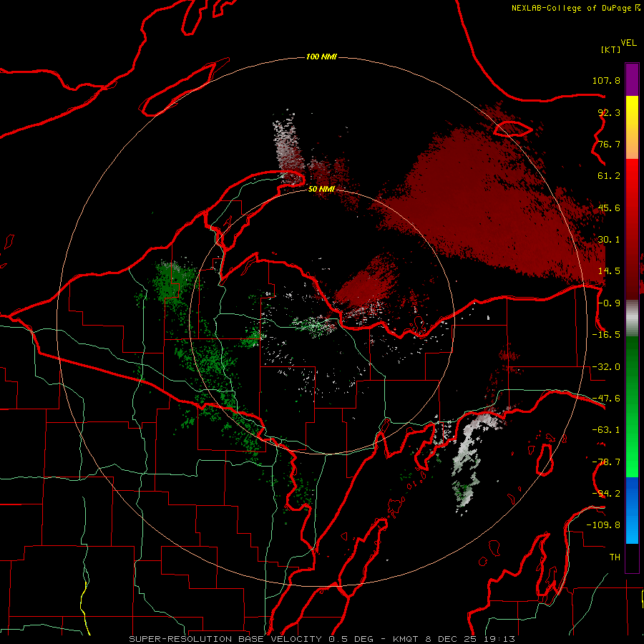Click the dark red segment of color bar
The image size is (644, 644).
point(632,261)
